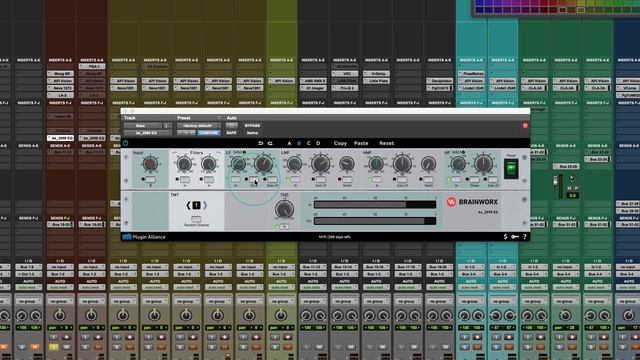This screenshot has width=640, height=360.
Task: Click Reset in plugin toolbar
Action: coord(387,143)
